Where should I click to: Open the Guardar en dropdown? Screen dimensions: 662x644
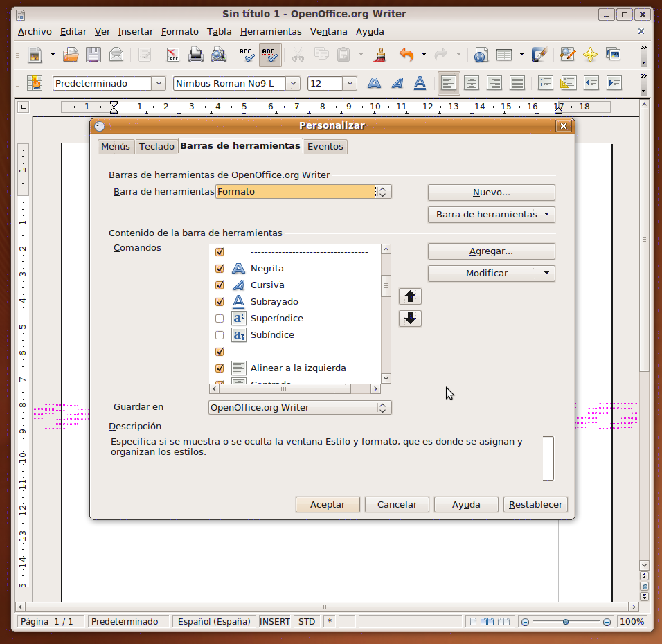pyautogui.click(x=300, y=407)
